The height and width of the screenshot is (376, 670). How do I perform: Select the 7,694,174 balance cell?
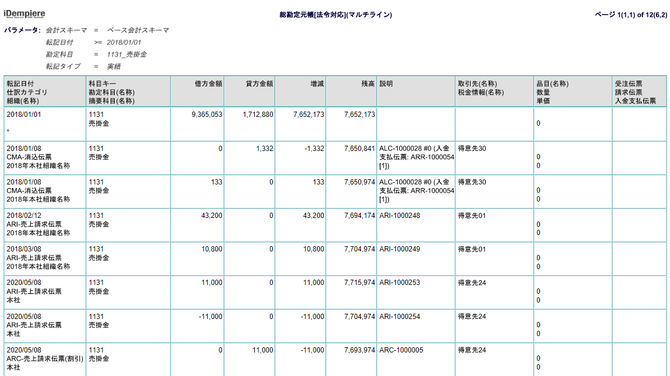359,216
